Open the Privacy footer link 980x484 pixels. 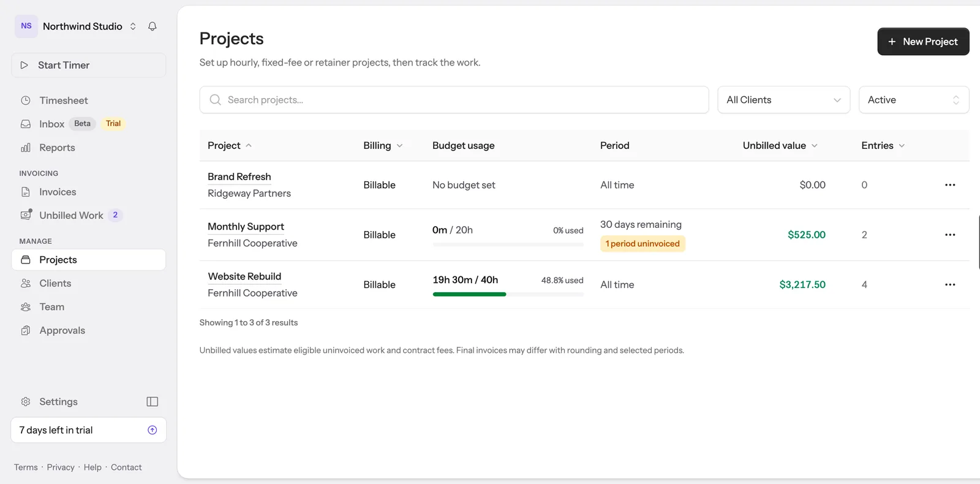[x=61, y=467]
